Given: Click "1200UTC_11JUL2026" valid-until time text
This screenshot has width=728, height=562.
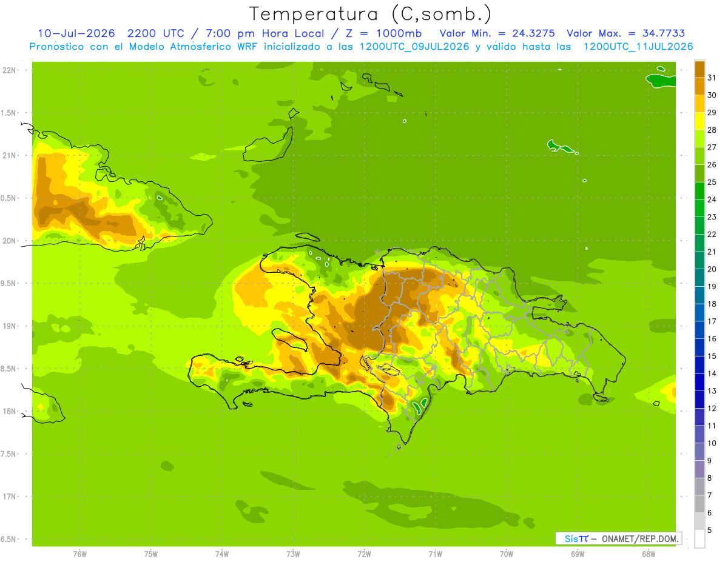Looking at the screenshot, I should [x=638, y=47].
